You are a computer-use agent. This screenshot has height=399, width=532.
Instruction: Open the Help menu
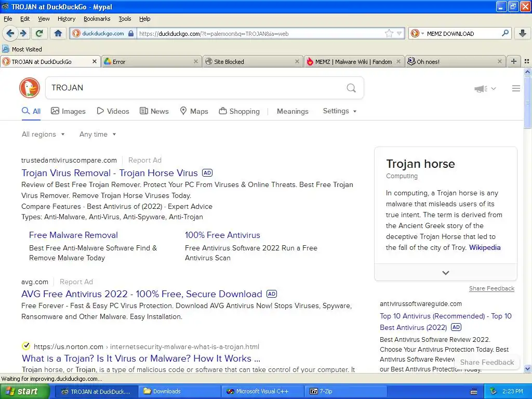pos(144,19)
